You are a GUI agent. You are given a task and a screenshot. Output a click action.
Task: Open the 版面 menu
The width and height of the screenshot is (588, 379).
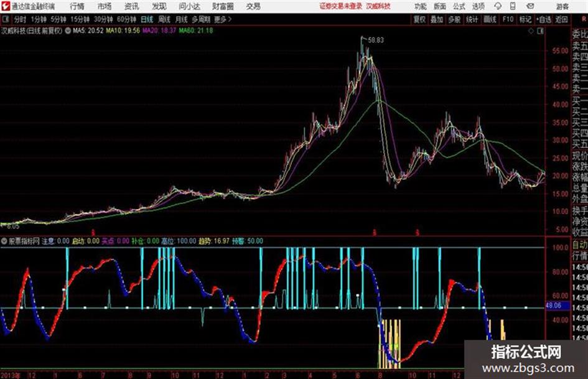point(440,6)
